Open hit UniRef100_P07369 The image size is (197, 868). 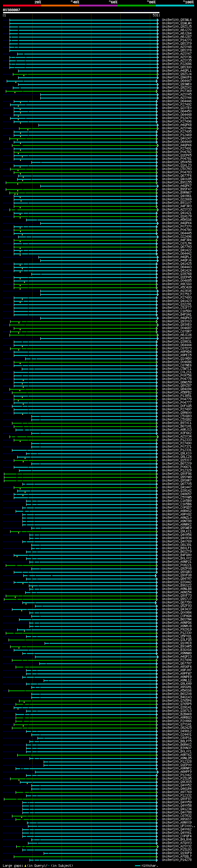click(x=177, y=91)
